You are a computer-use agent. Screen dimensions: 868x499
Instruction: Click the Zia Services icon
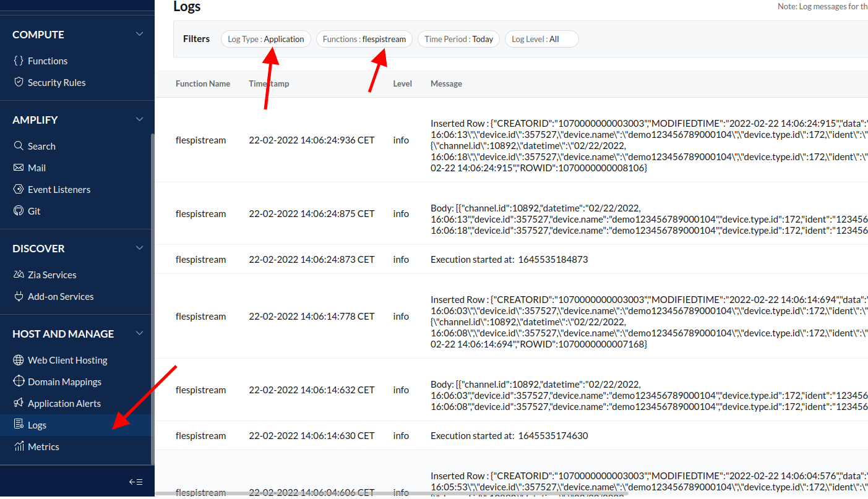point(19,275)
